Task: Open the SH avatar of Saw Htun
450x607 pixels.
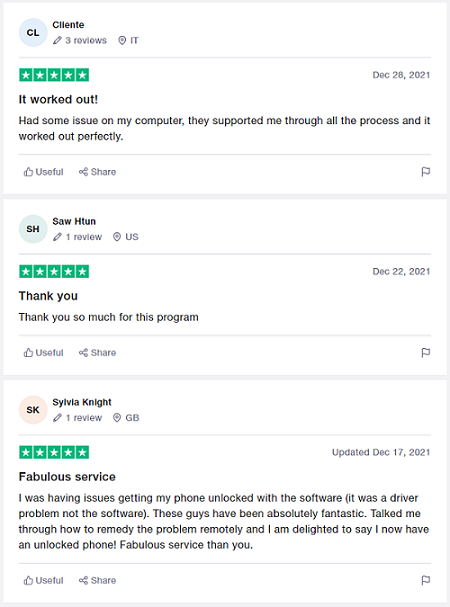Action: (x=33, y=229)
